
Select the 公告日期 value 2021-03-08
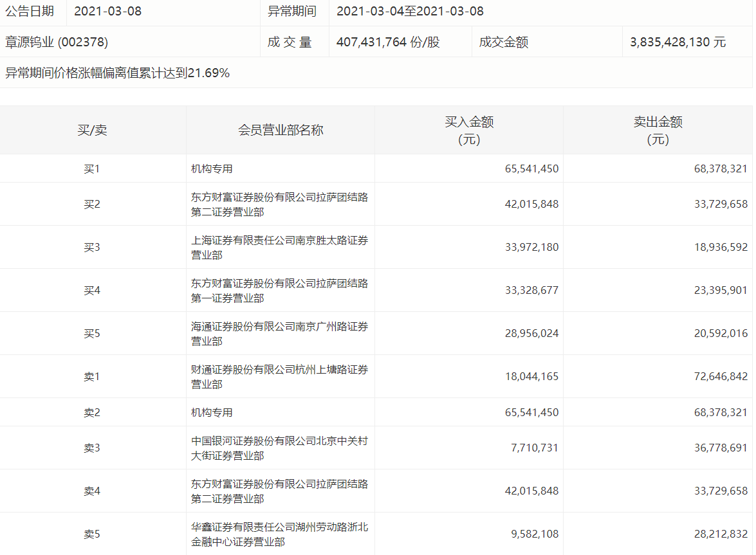coord(107,11)
